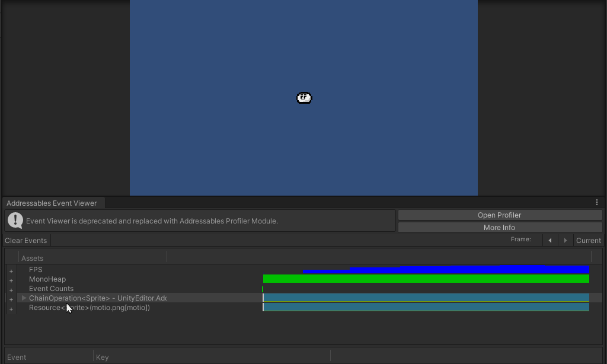The width and height of the screenshot is (607, 364).
Task: Step to the next frame arrow
Action: (x=566, y=240)
